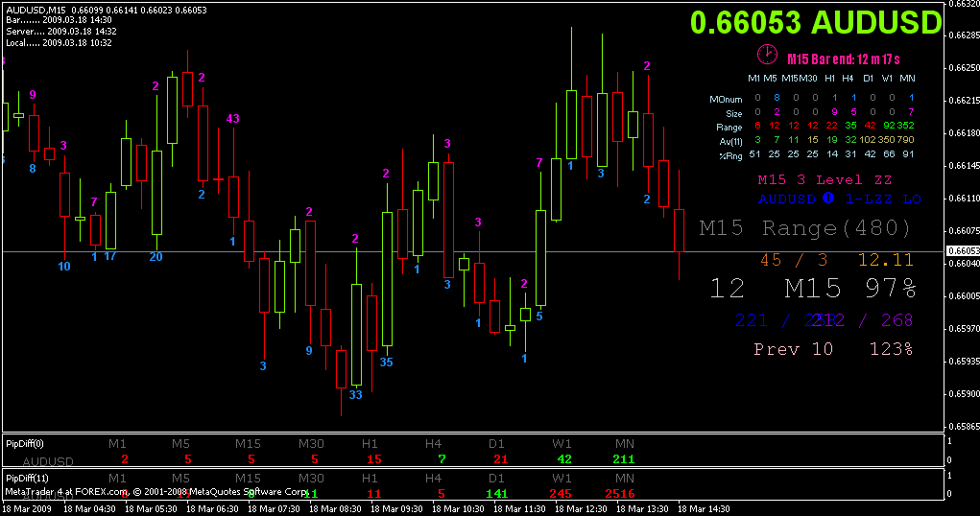Image resolution: width=980 pixels, height=516 pixels.
Task: Click the M15 3 Level ZZ text
Action: pyautogui.click(x=825, y=180)
